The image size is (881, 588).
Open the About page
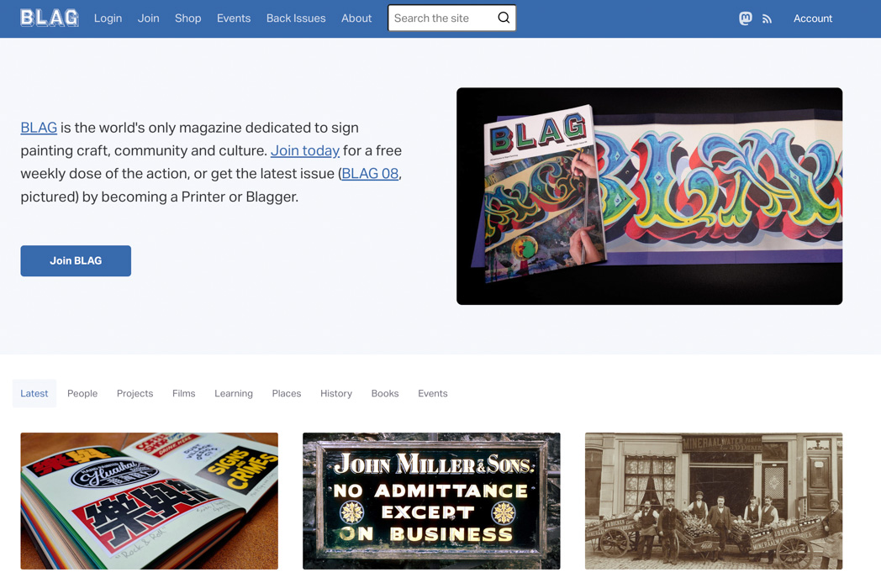356,18
